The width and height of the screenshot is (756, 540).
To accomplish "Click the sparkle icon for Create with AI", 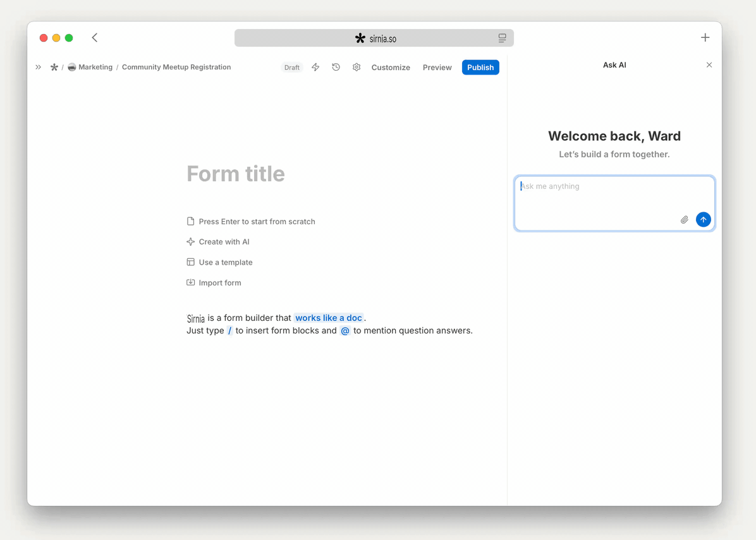I will [190, 242].
